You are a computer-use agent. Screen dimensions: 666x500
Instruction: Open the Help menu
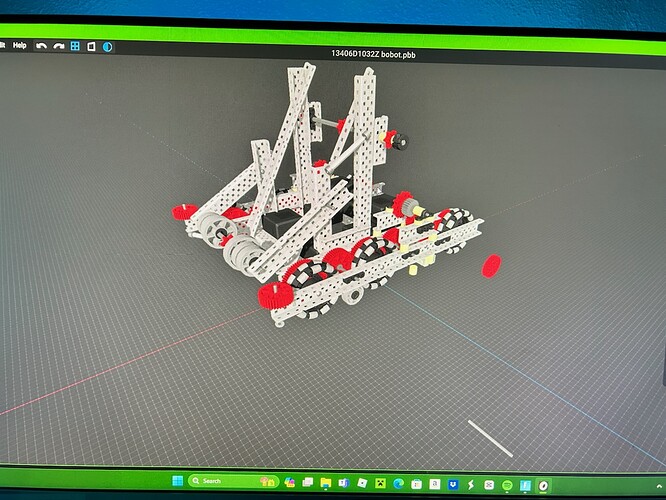click(20, 45)
